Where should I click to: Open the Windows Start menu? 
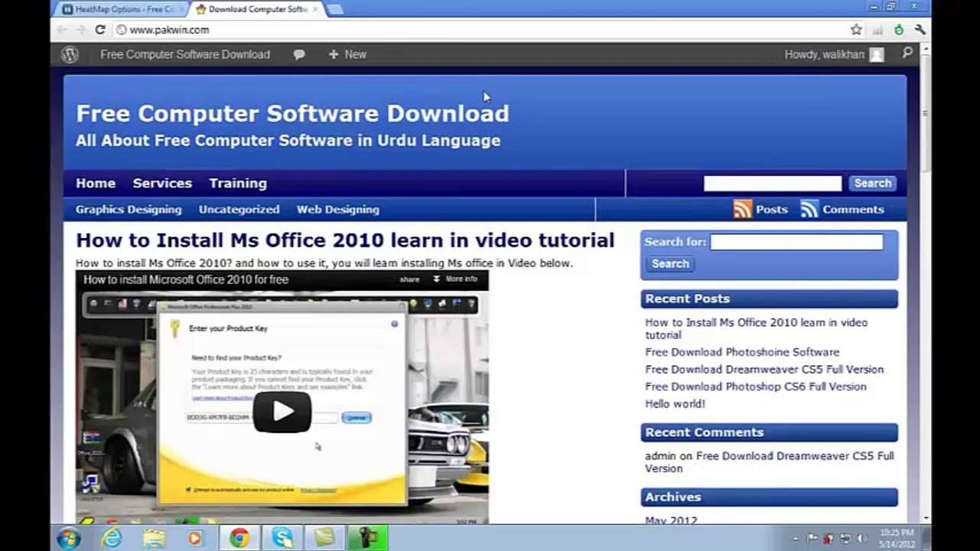click(x=69, y=538)
